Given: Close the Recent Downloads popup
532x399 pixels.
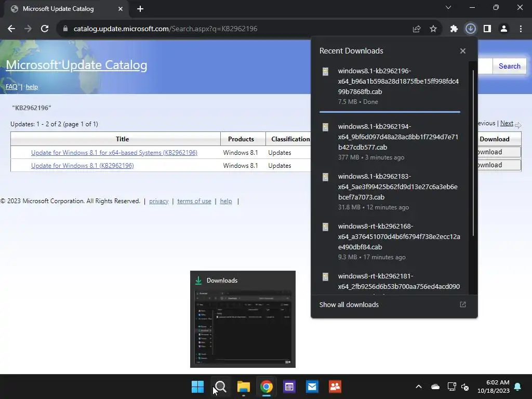Looking at the screenshot, I should click(x=463, y=51).
